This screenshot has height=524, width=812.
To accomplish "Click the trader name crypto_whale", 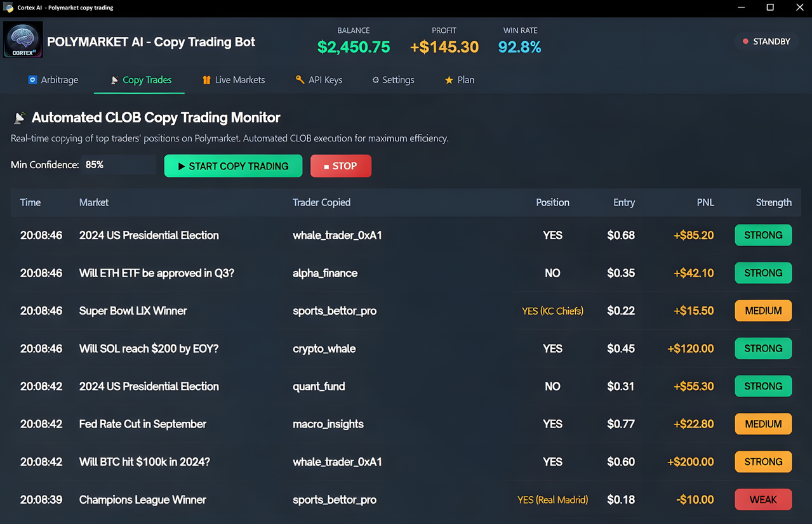I will click(x=324, y=349).
